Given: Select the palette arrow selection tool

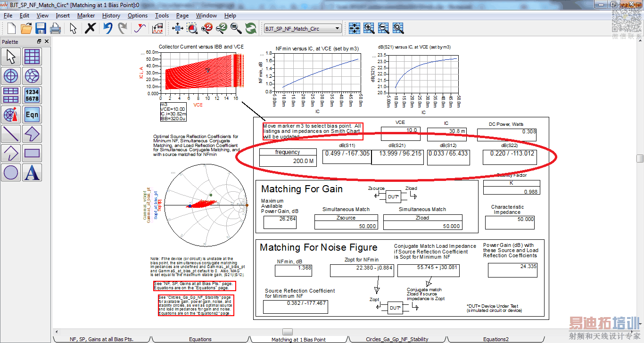Looking at the screenshot, I should pos(11,57).
